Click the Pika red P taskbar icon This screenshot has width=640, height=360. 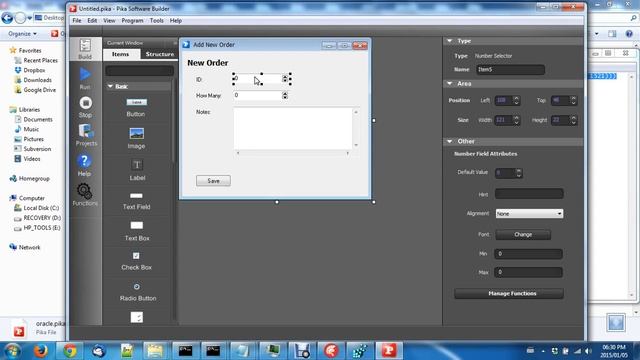tap(388, 351)
